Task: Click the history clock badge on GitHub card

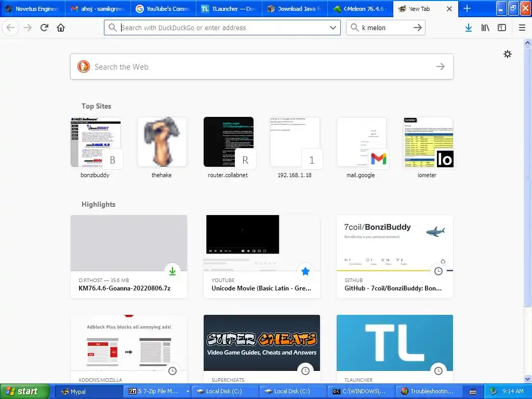Action: (x=438, y=271)
